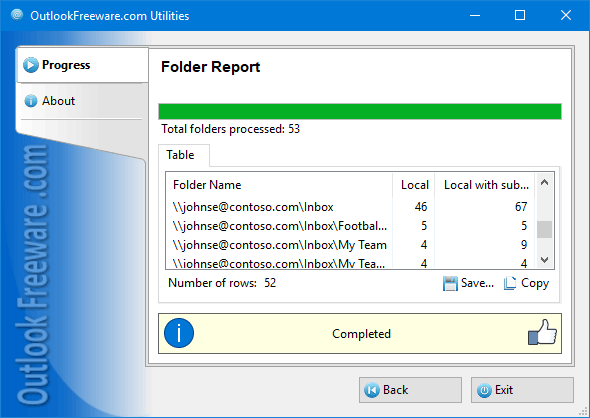Click the Exit button
590x418 pixels.
click(x=522, y=390)
